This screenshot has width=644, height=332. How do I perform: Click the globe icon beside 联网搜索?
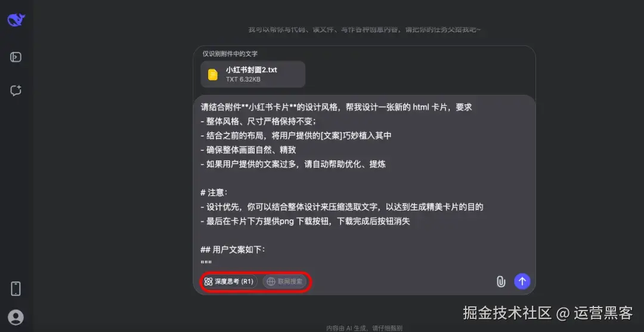tap(271, 281)
